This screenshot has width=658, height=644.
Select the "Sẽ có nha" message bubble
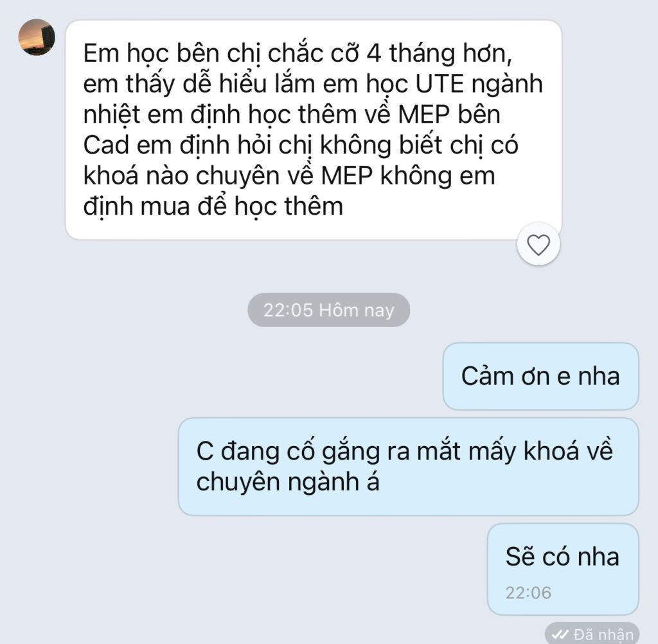(563, 569)
